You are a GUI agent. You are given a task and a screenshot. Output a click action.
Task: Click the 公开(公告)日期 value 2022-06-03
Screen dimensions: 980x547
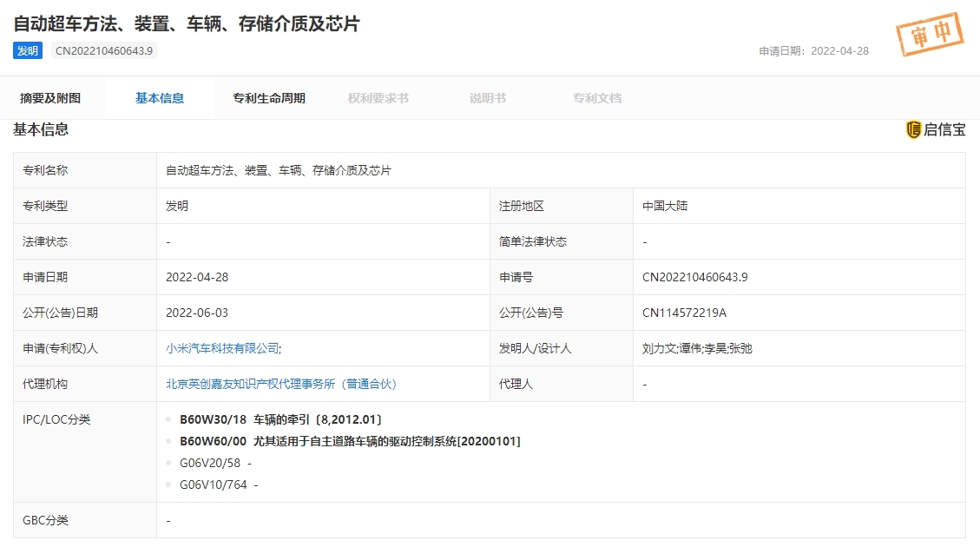tap(197, 313)
